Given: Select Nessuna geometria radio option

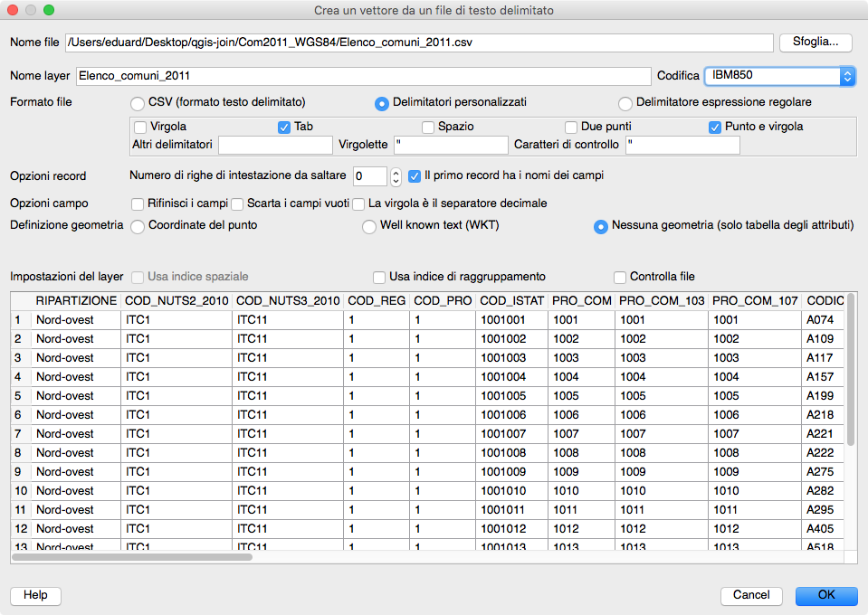Looking at the screenshot, I should [x=601, y=226].
